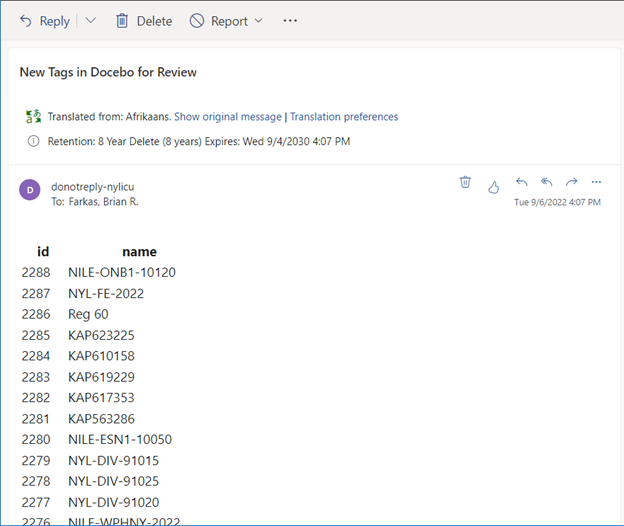This screenshot has height=526, width=624.
Task: Click id cell 2280
Action: [36, 440]
